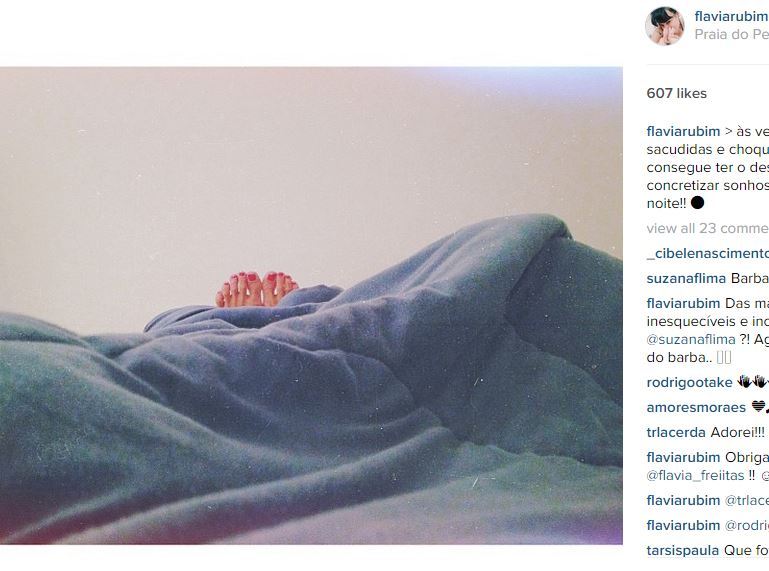Image resolution: width=769 pixels, height=571 pixels.
Task: Click the main bed blanket photo
Action: 311,306
